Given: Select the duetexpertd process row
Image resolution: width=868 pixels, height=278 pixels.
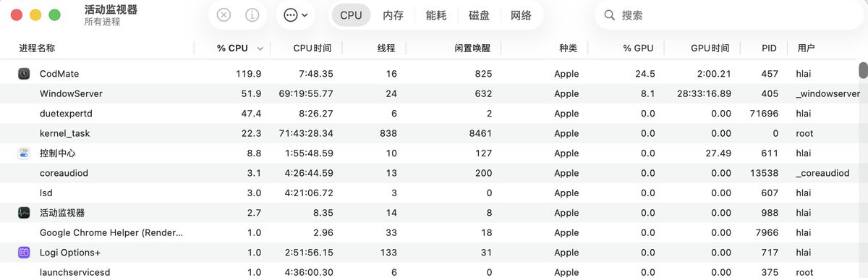Looking at the screenshot, I should coord(430,114).
